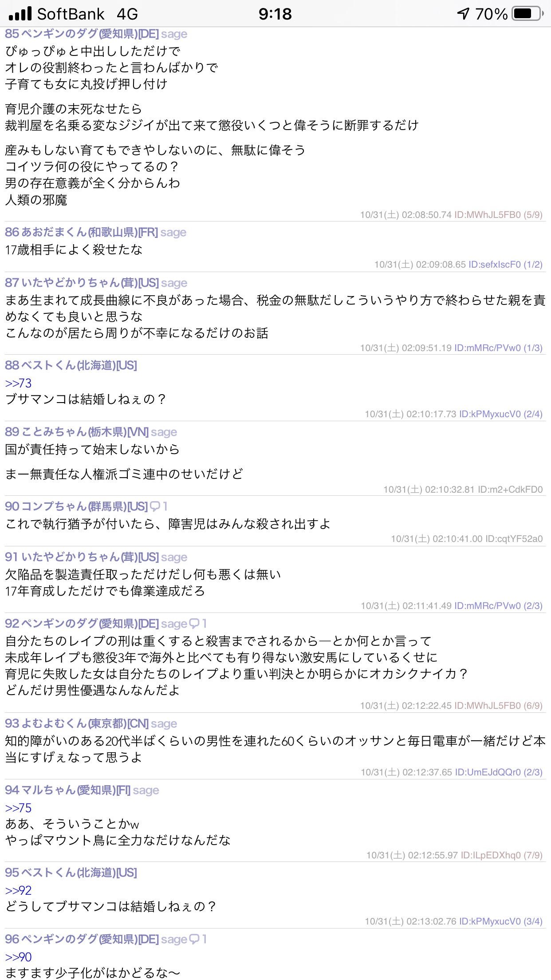Tap the cellular signal bars icon

click(x=20, y=14)
